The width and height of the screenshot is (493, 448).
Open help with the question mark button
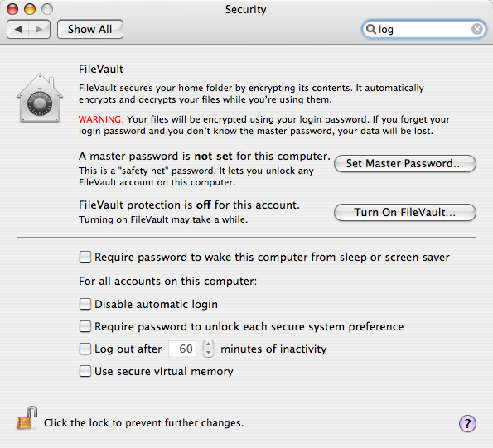(467, 423)
